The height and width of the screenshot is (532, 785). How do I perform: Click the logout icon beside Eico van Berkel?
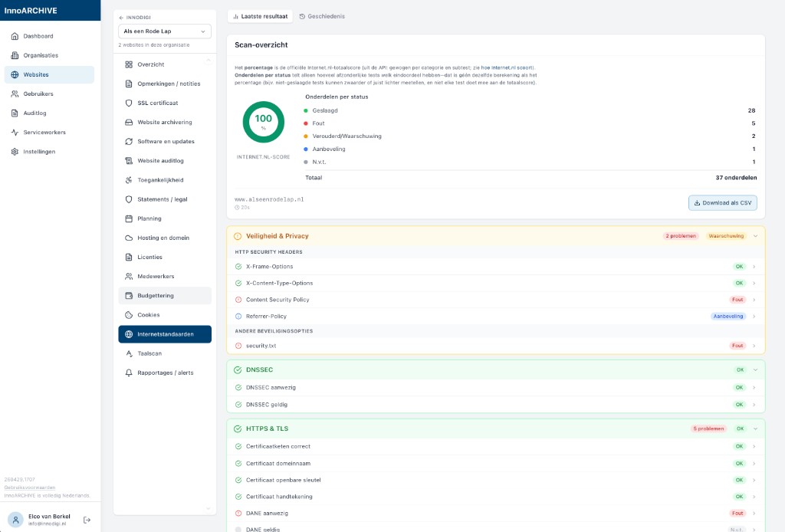click(x=87, y=520)
